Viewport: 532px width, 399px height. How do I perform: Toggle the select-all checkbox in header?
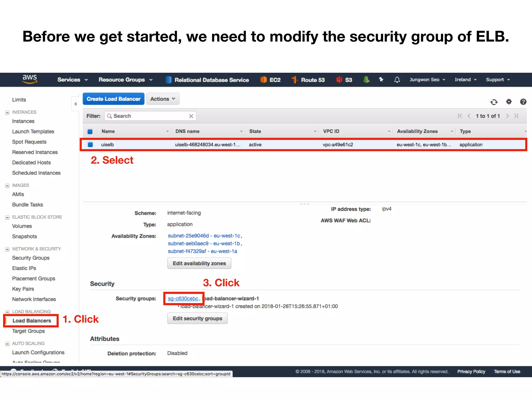click(x=90, y=131)
